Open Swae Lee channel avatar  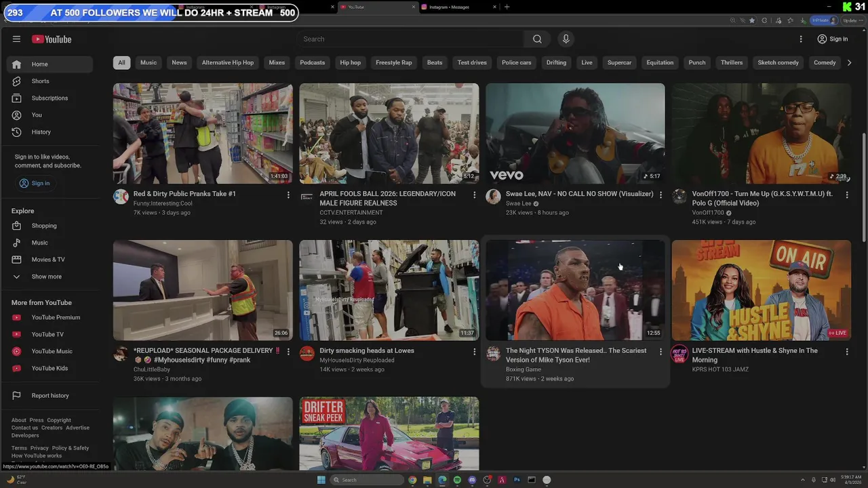[493, 197]
